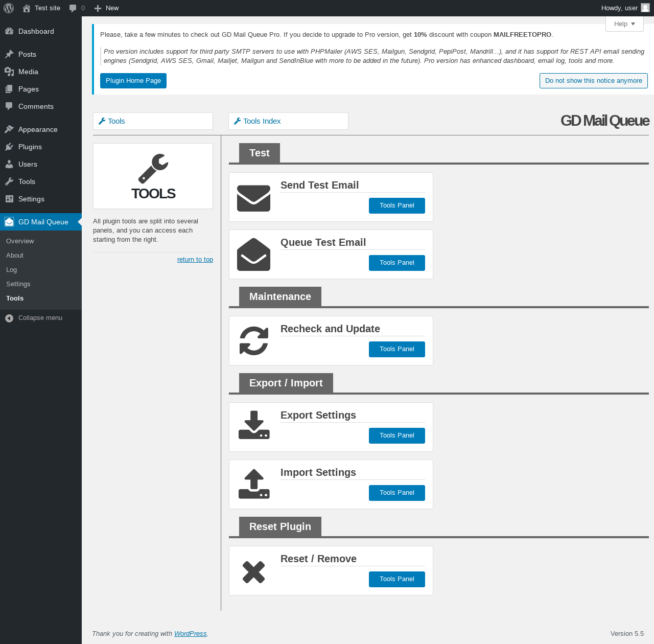The image size is (654, 644).
Task: Click the WordPress logo icon in admin bar
Action: pyautogui.click(x=9, y=8)
